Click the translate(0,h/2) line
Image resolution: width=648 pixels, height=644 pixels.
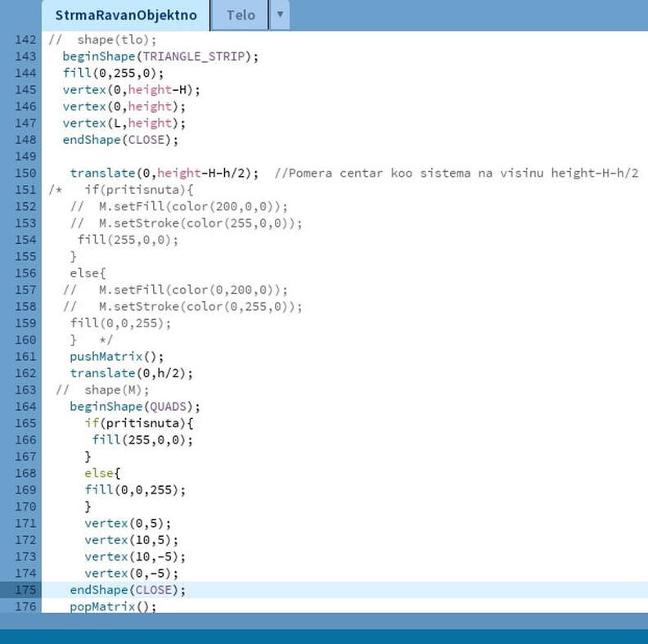tap(131, 373)
